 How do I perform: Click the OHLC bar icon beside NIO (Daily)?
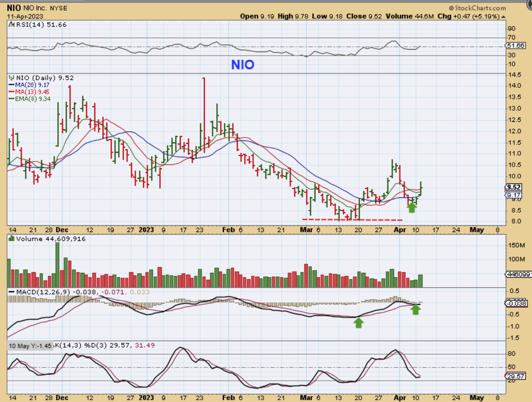pos(11,78)
